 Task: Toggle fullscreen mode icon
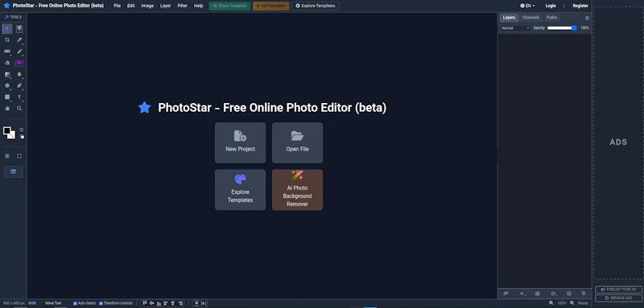(19, 156)
